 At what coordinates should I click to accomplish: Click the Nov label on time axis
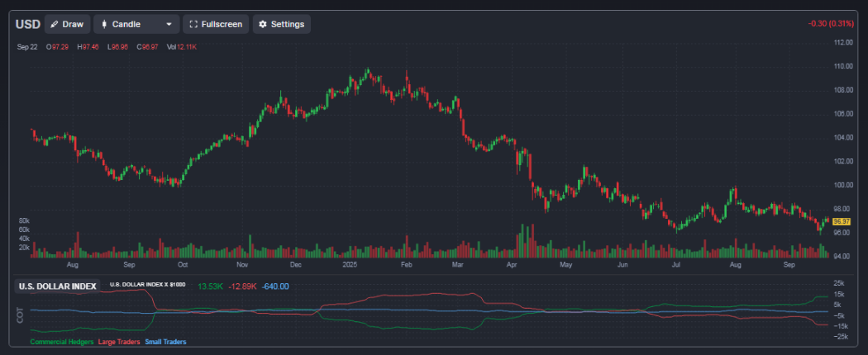click(x=241, y=265)
